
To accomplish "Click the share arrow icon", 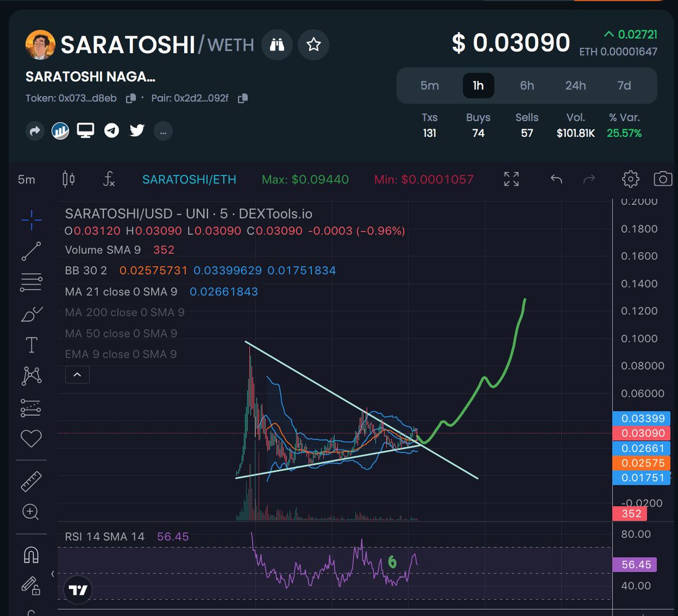I will coord(35,131).
